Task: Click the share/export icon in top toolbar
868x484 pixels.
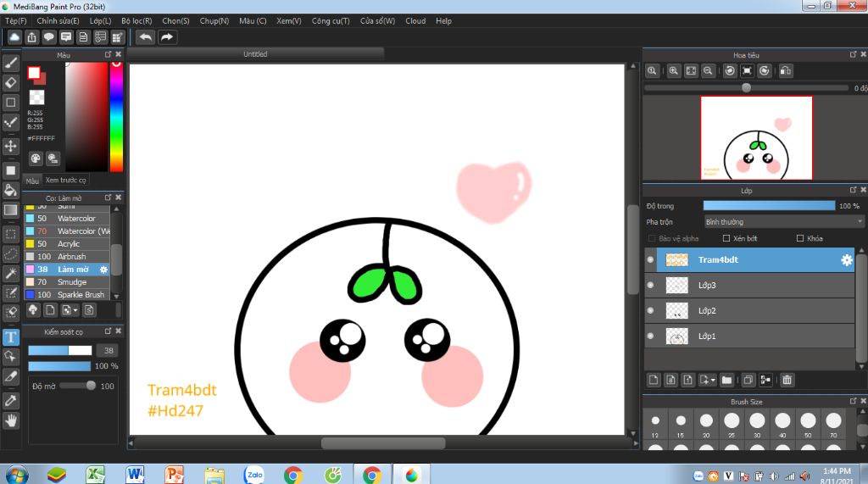Action: pos(31,37)
